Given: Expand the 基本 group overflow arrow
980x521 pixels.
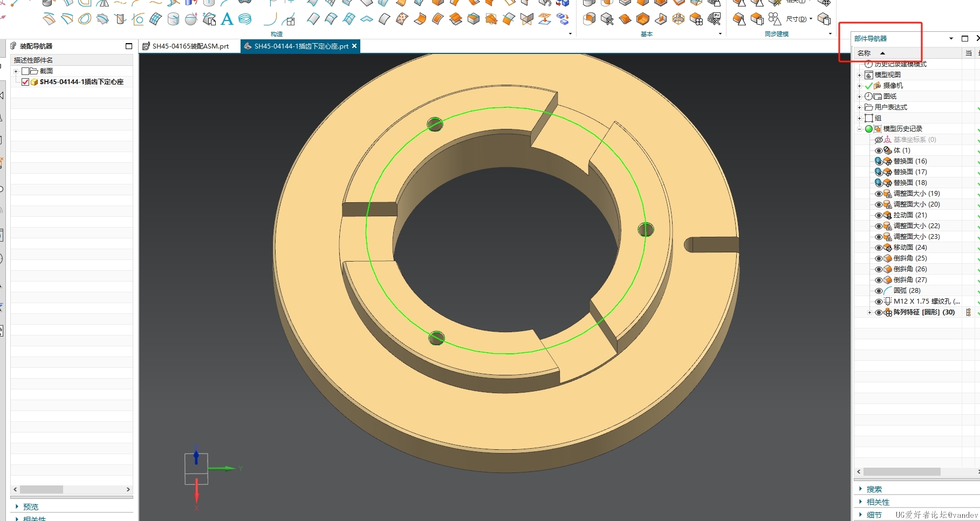Looking at the screenshot, I should [720, 34].
